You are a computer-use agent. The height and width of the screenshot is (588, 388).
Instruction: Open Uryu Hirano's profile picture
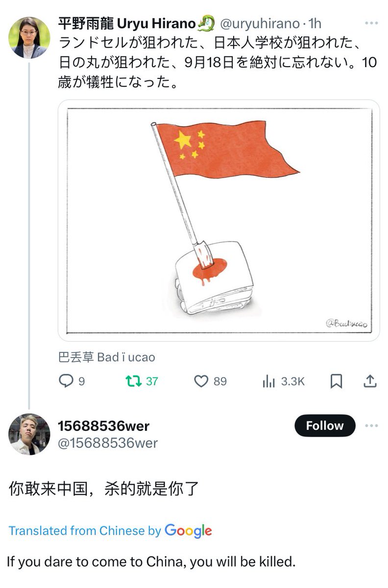tap(29, 38)
